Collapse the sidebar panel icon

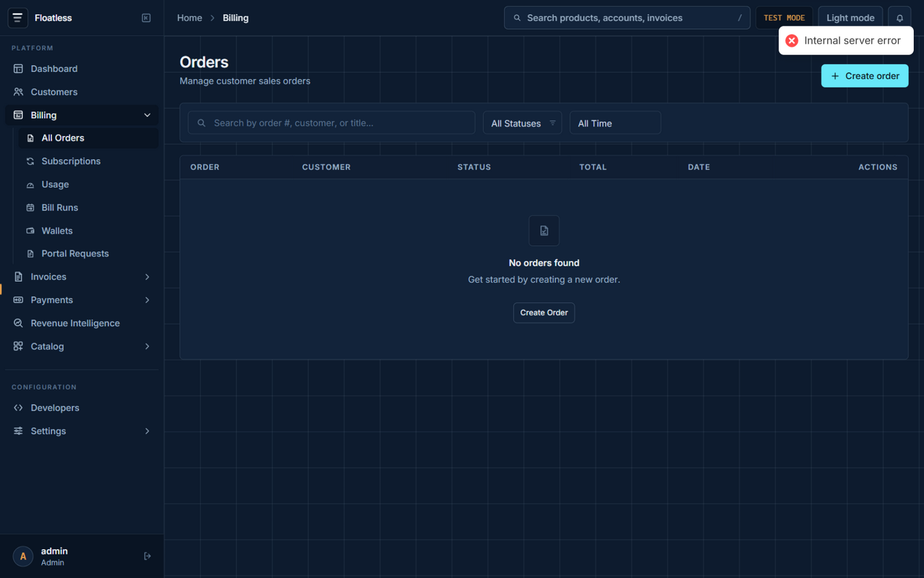pos(146,18)
